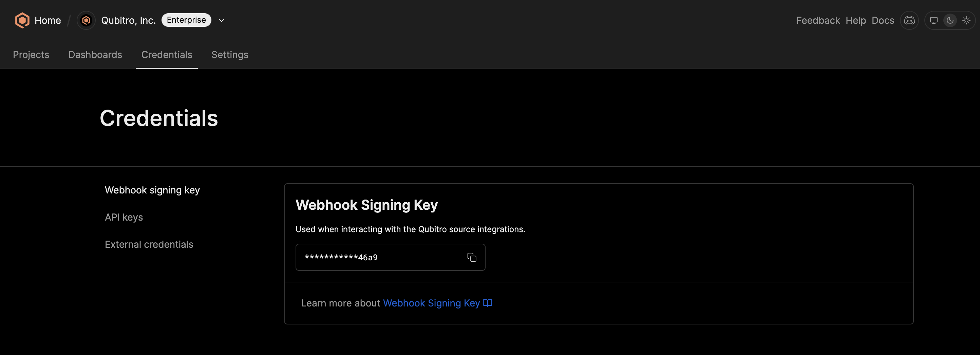
Task: Switch to system theme monitor icon
Action: 934,20
